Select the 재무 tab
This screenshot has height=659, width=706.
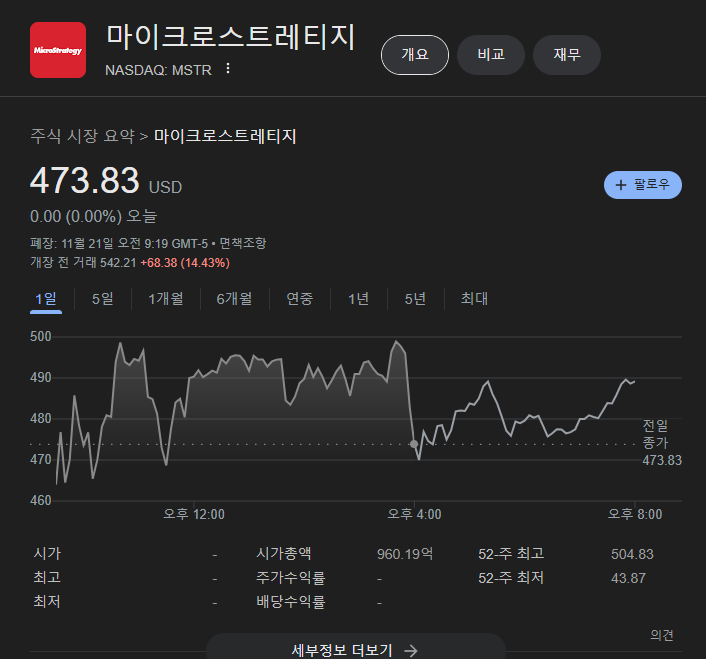567,55
